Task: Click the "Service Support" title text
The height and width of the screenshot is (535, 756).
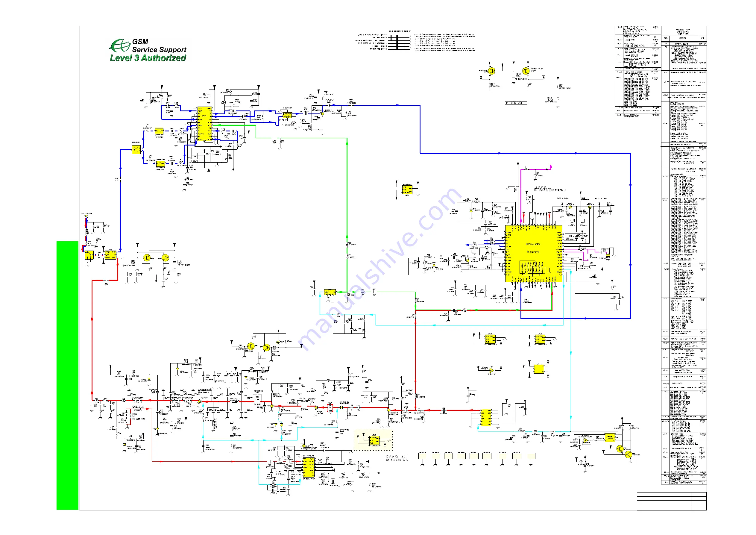Action: (159, 50)
